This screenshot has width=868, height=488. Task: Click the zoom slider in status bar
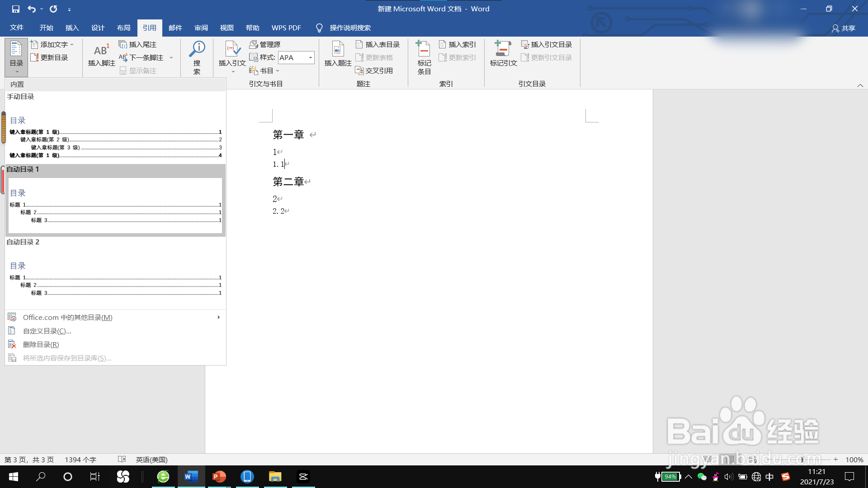coord(802,460)
